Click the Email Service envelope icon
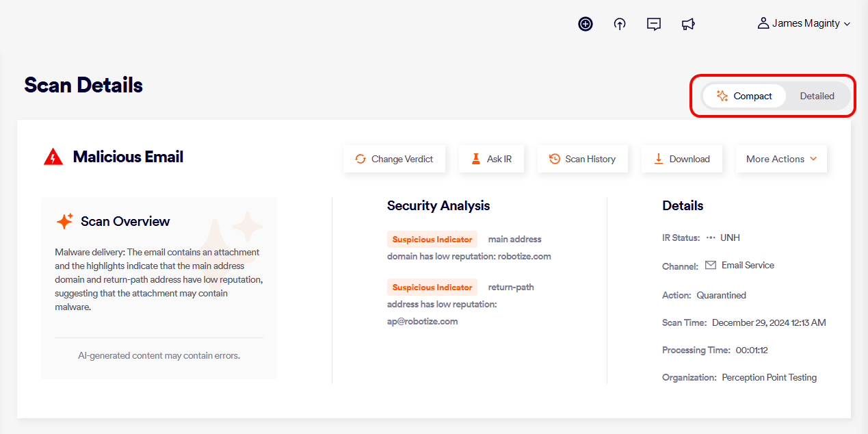868x434 pixels. coord(711,265)
